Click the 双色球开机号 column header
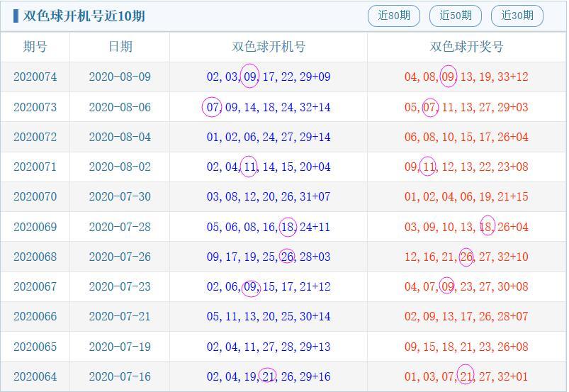This screenshot has height=392, width=569. 269,47
